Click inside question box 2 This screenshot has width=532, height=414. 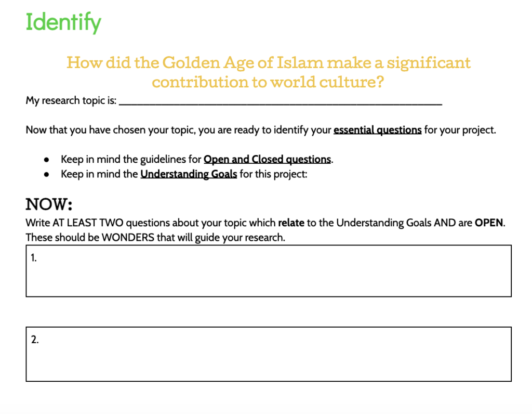point(269,354)
